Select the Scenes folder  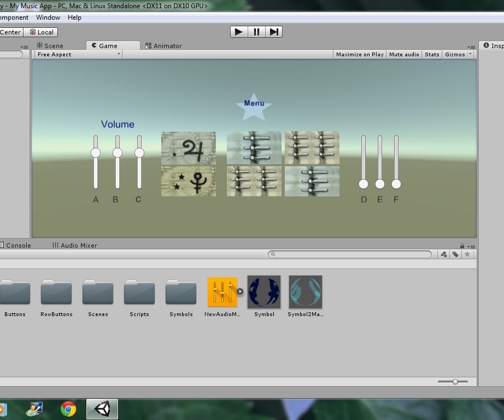point(98,297)
